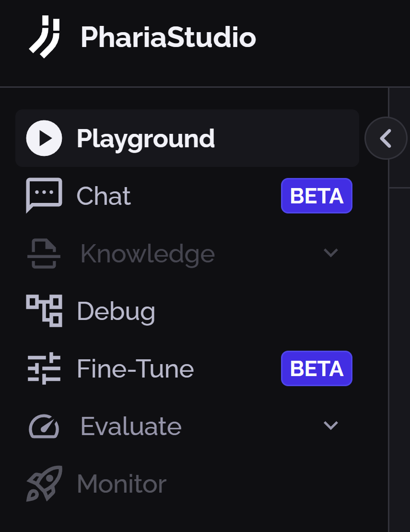Click the Chat speech bubble icon
This screenshot has height=532, width=410.
click(43, 195)
